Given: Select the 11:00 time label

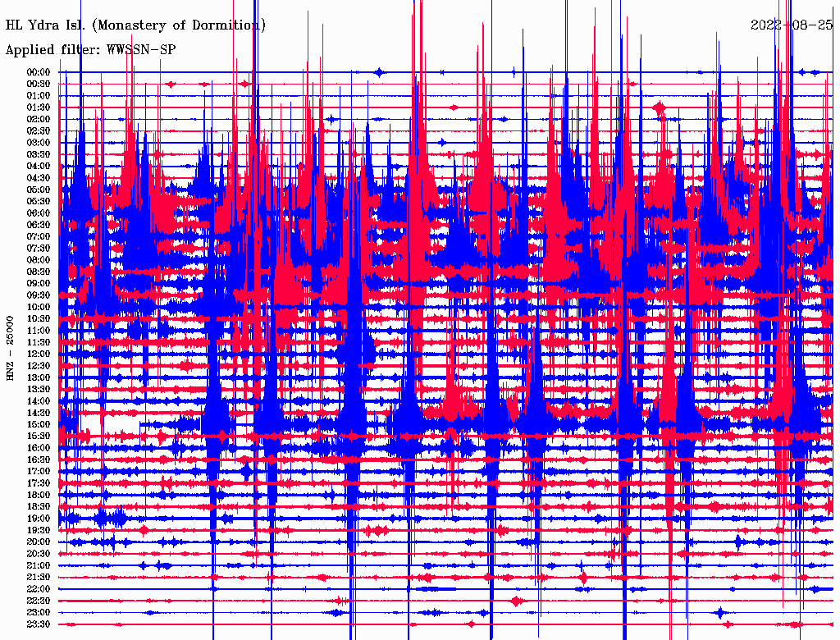Looking at the screenshot, I should pyautogui.click(x=39, y=331).
